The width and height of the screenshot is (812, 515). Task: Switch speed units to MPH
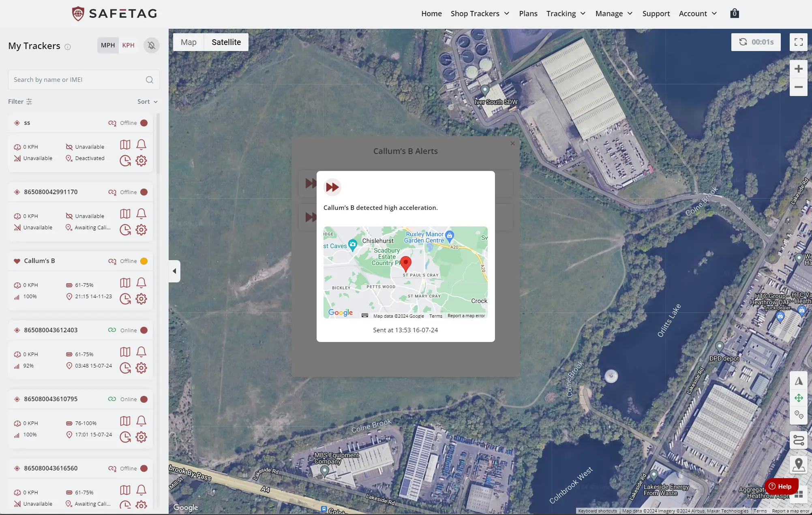tap(107, 45)
